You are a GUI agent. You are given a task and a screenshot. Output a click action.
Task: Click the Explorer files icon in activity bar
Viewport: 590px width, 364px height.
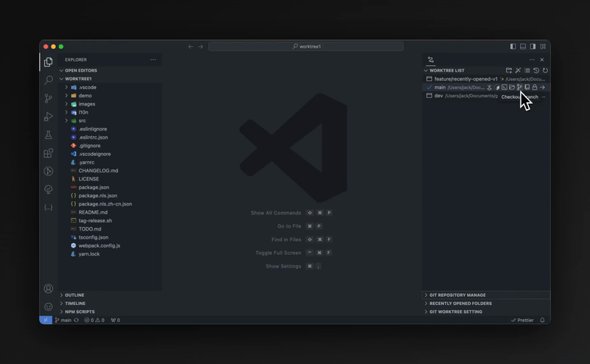(x=48, y=62)
